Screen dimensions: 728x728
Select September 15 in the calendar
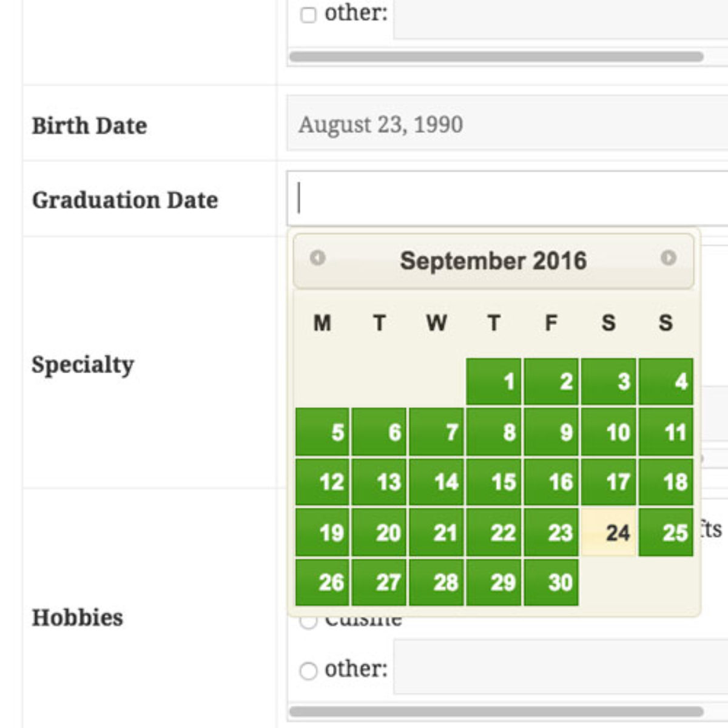tap(494, 482)
